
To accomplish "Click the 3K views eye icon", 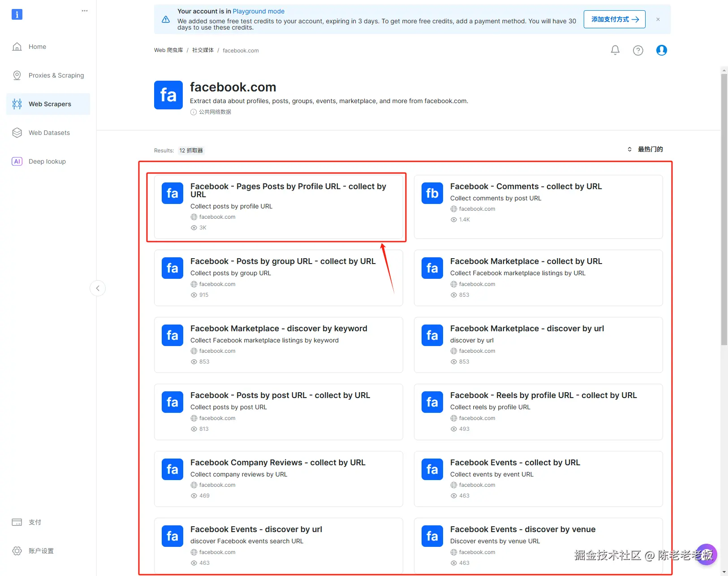I will tap(194, 228).
